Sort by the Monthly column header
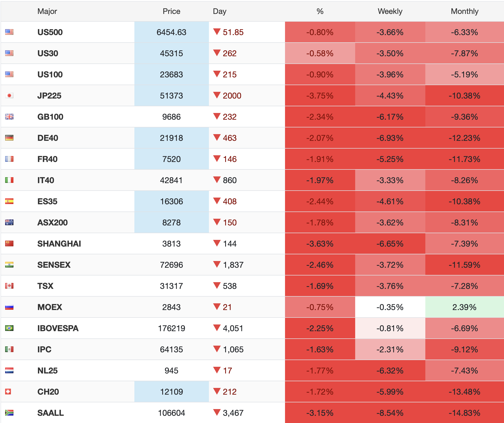Viewport: 504px width, 423px height. click(x=464, y=11)
